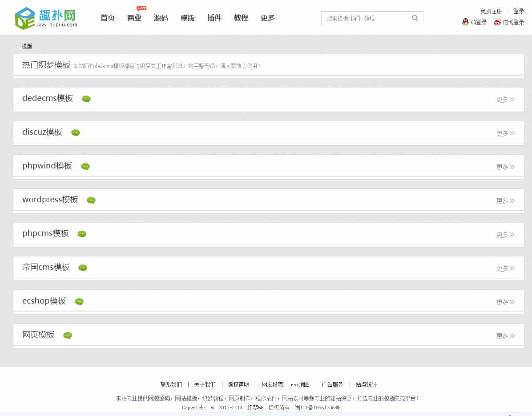Open the 首页 nav item
The image size is (532, 416).
pyautogui.click(x=108, y=18)
